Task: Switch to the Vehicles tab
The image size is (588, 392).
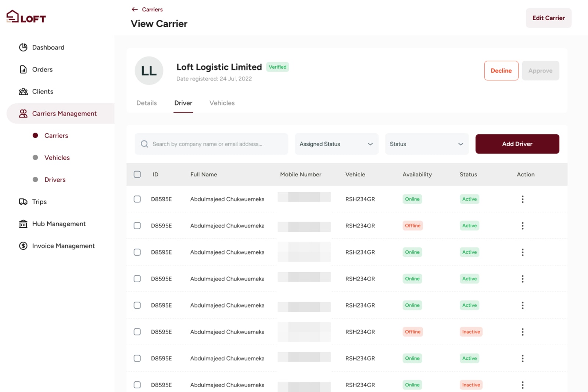Action: pyautogui.click(x=222, y=103)
